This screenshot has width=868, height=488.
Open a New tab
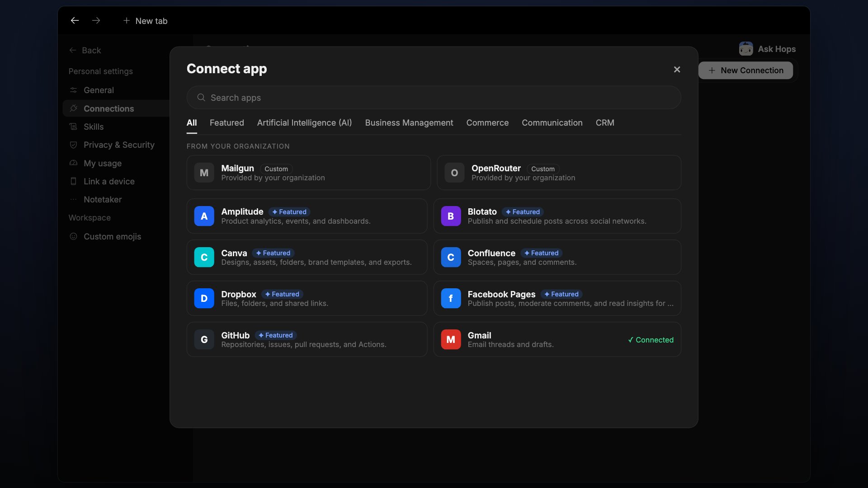145,21
